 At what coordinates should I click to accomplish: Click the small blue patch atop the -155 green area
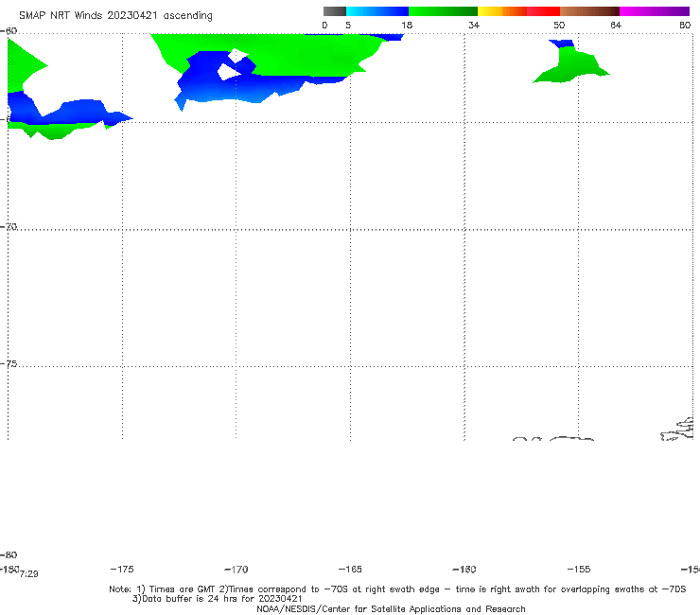pyautogui.click(x=563, y=43)
